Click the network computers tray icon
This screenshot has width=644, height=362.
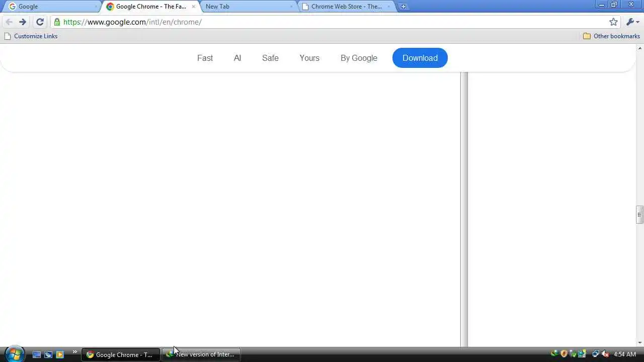pos(596,354)
